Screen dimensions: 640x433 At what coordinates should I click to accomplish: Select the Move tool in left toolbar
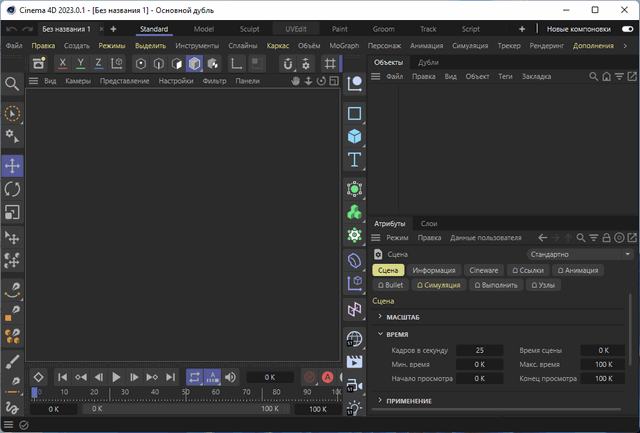[12, 165]
